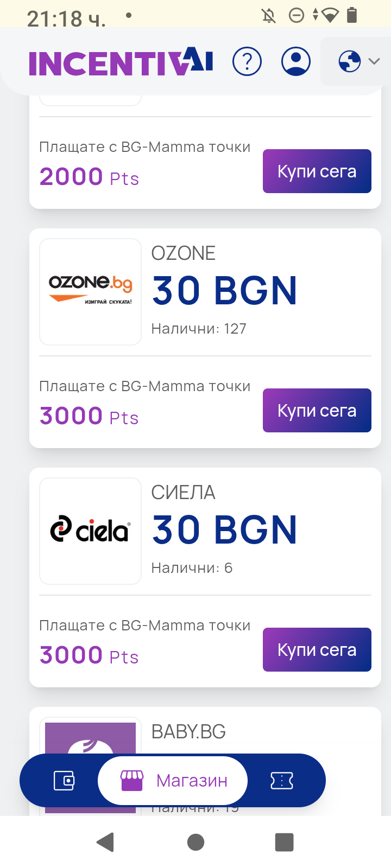Viewport: 391px width, 868px height.
Task: Open the OZONE card title
Action: tap(184, 253)
